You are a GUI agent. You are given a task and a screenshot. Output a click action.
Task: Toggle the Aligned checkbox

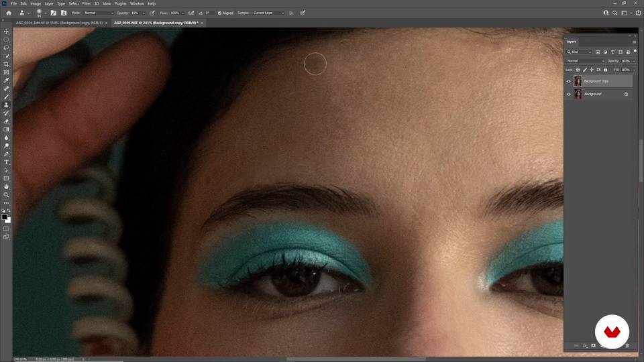point(219,13)
